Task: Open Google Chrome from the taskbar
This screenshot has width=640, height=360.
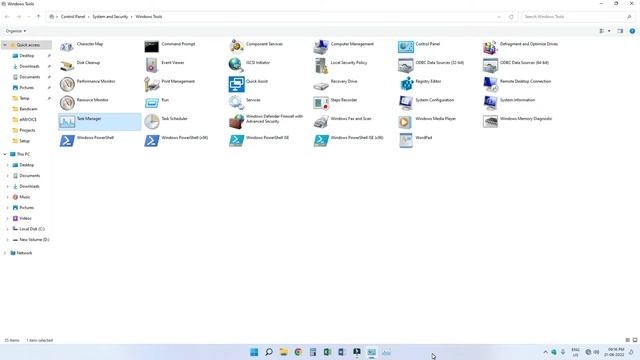Action: pyautogui.click(x=298, y=352)
